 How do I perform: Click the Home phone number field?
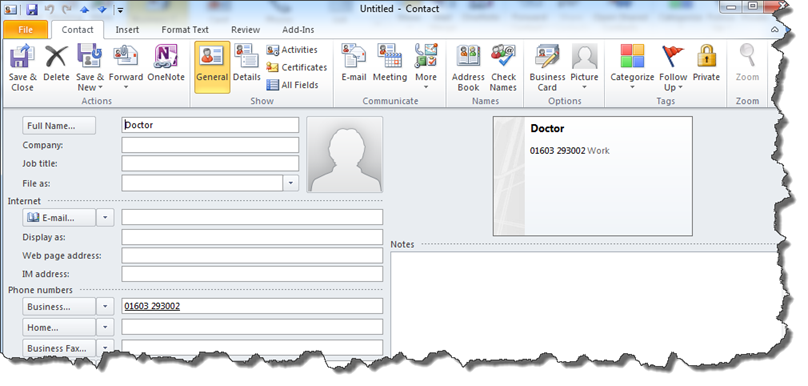pyautogui.click(x=252, y=327)
